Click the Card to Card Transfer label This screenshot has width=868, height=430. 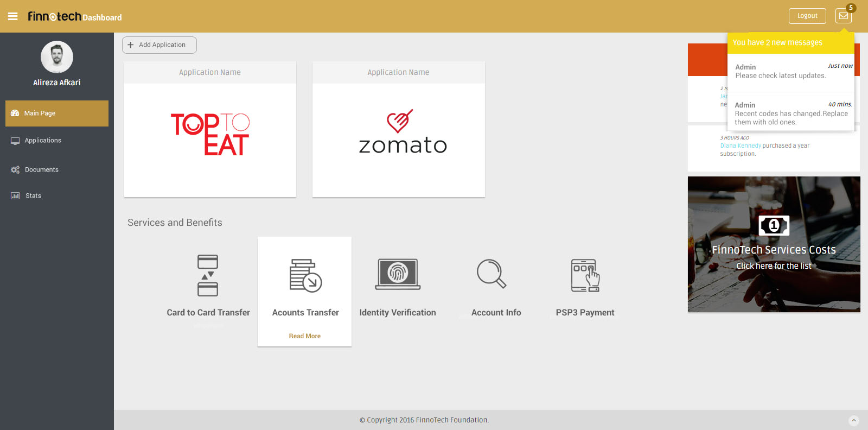pos(208,313)
